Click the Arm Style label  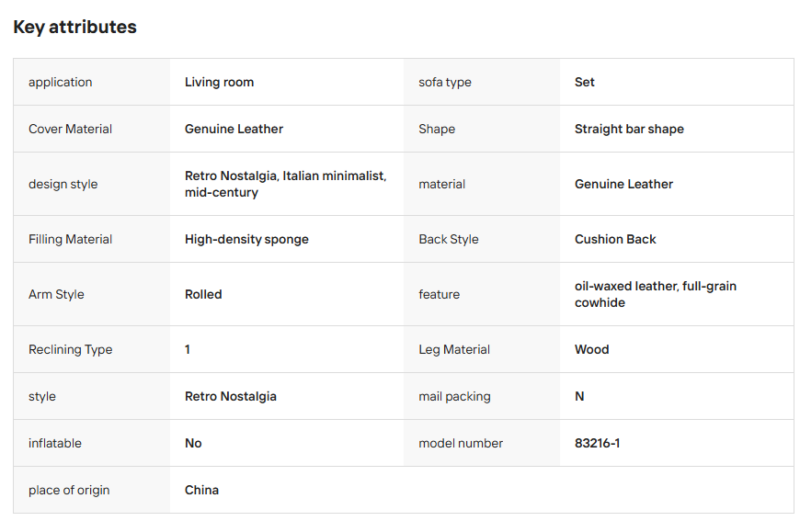tap(56, 294)
